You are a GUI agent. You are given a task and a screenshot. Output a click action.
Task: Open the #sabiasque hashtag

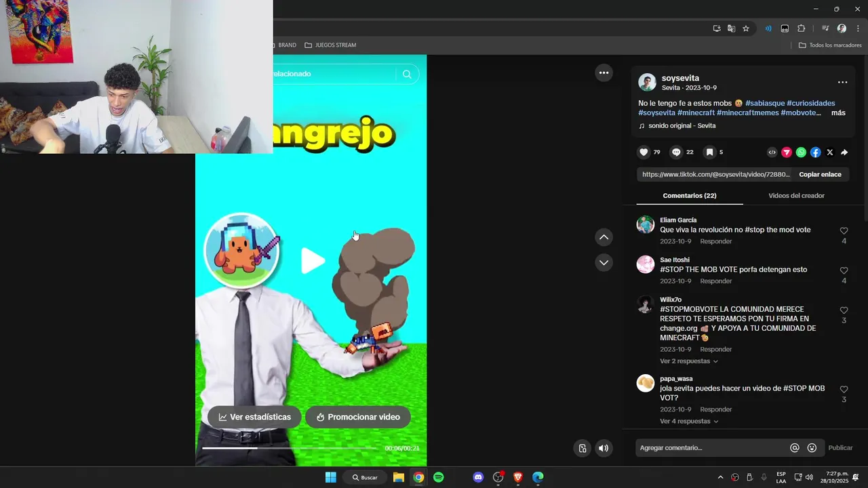[x=765, y=104]
